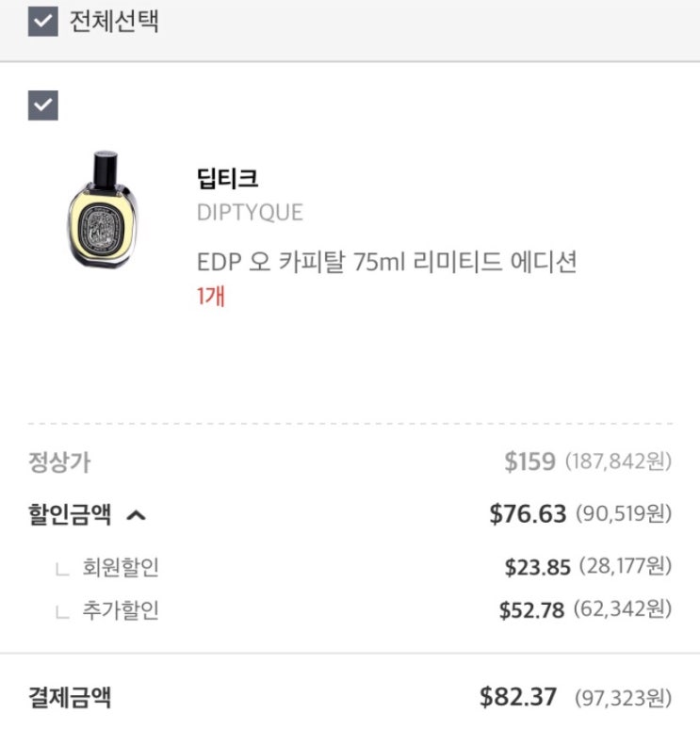
Task: Click the 97,323원 won total
Action: coord(623,698)
